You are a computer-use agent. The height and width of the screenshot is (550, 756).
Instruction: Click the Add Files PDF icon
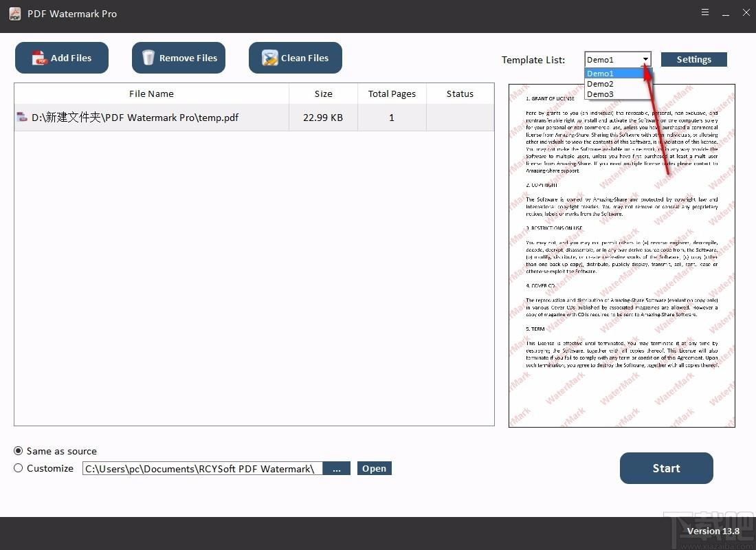[39, 58]
